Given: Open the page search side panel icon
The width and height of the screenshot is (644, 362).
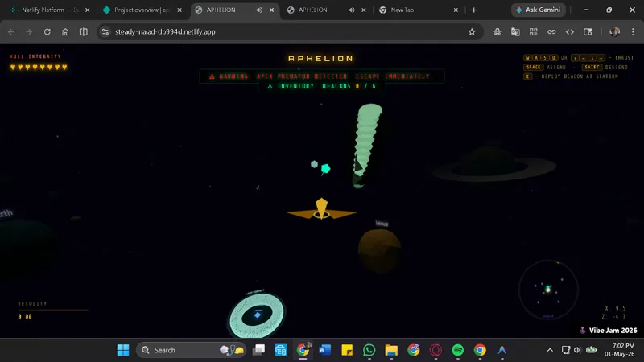Looking at the screenshot, I should [x=588, y=31].
